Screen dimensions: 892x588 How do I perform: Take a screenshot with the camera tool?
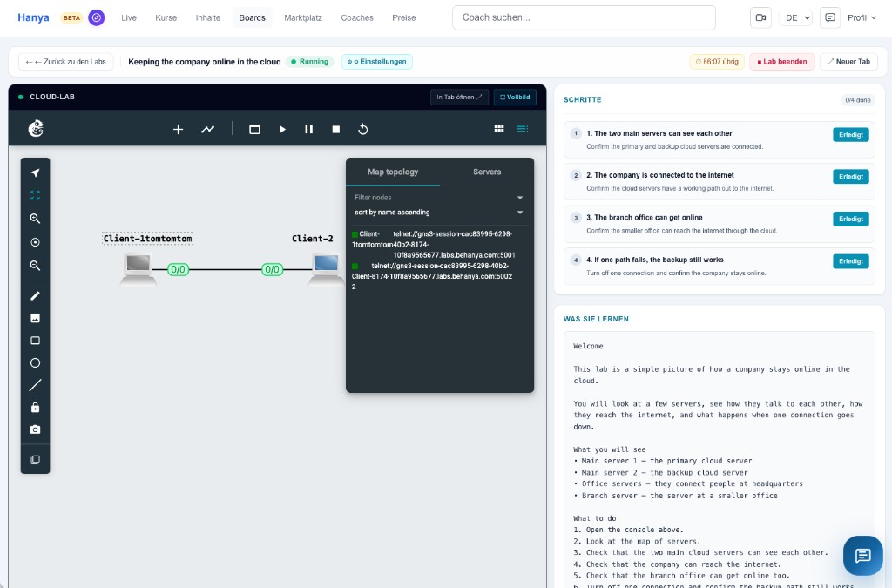point(35,430)
